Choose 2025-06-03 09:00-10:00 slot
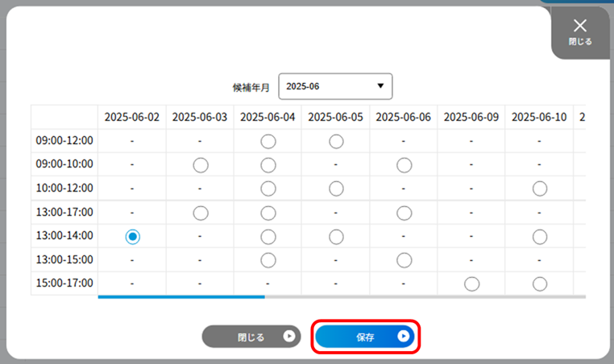The height and width of the screenshot is (364, 614). point(201,165)
